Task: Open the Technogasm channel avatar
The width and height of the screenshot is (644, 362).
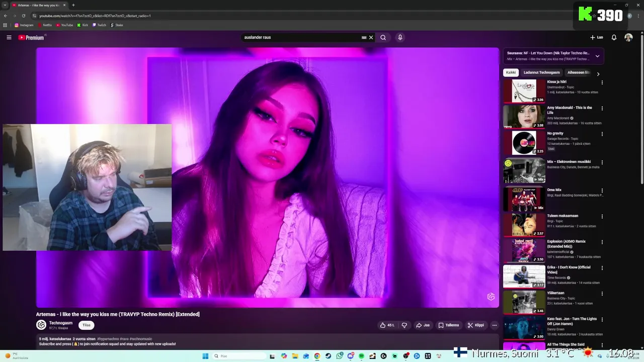Action: (41, 325)
